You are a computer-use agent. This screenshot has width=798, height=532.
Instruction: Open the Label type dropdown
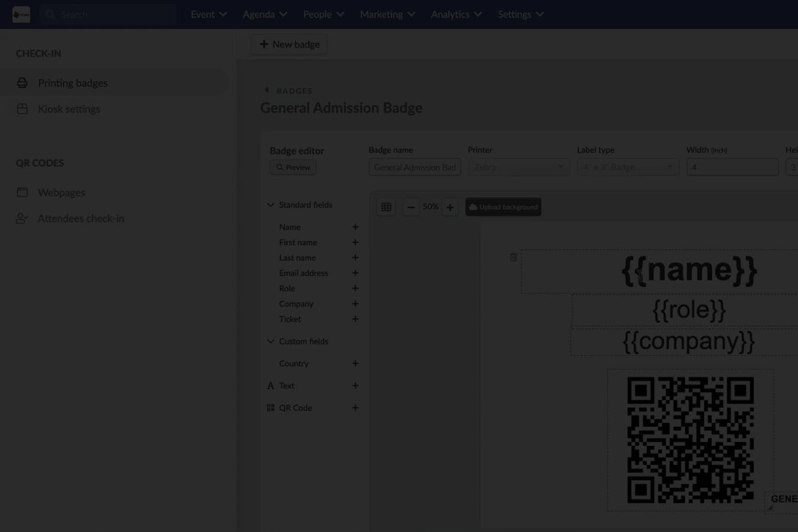627,167
